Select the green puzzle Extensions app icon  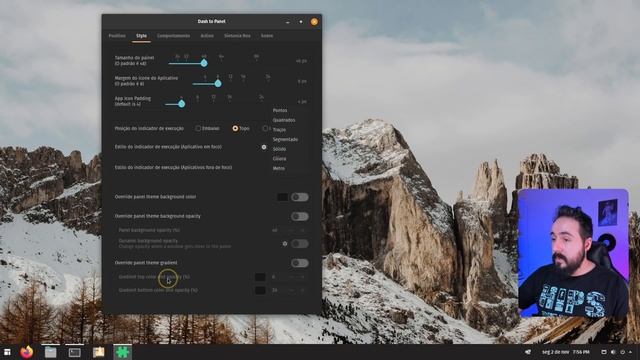pyautogui.click(x=122, y=352)
